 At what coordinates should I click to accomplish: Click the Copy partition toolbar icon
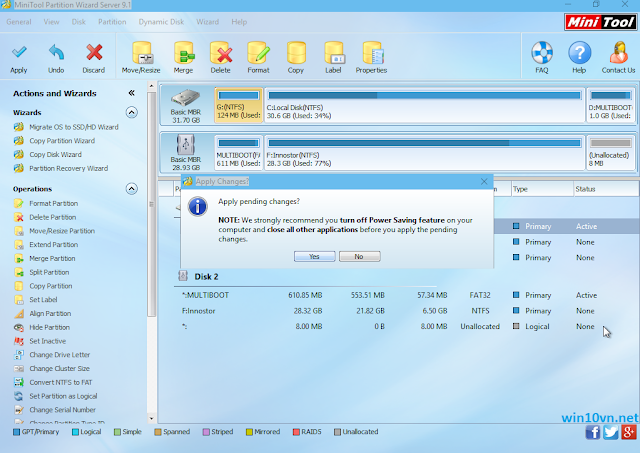click(x=296, y=53)
